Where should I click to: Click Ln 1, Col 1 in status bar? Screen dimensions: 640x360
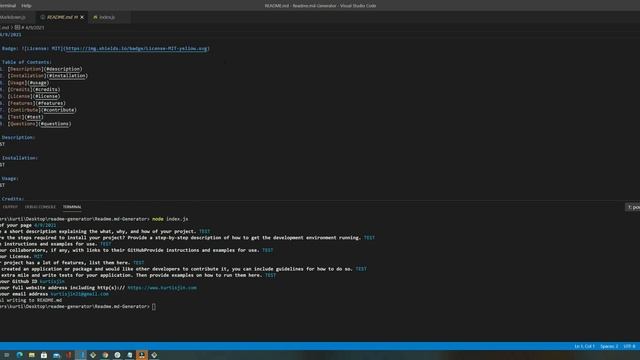[x=584, y=346]
